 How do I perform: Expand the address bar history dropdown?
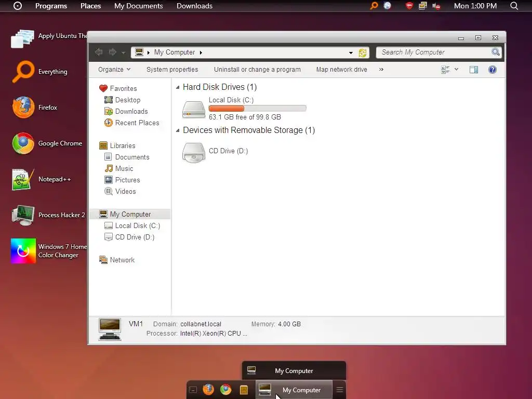coord(351,52)
